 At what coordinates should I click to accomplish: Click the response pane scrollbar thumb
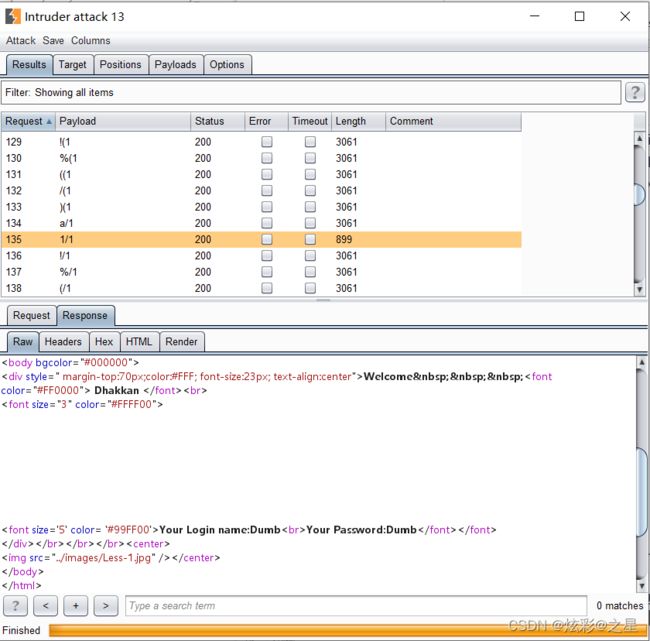point(641,491)
